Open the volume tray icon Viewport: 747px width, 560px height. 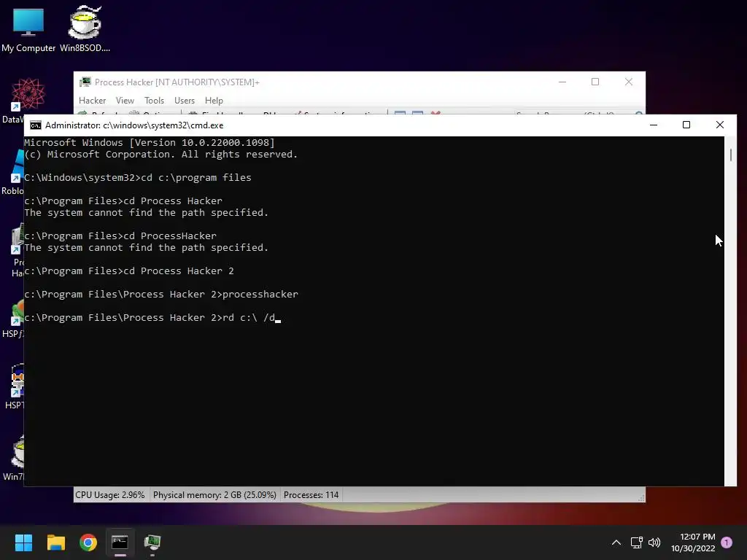[x=654, y=542]
